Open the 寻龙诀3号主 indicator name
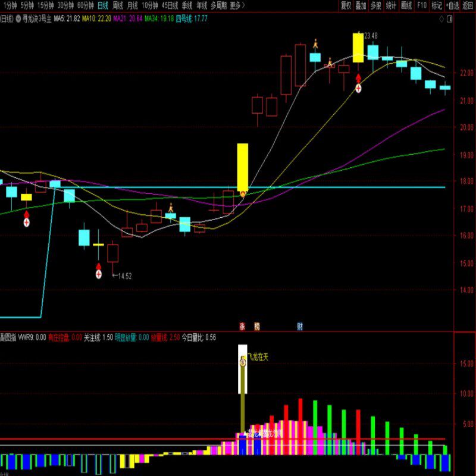 tap(37, 19)
